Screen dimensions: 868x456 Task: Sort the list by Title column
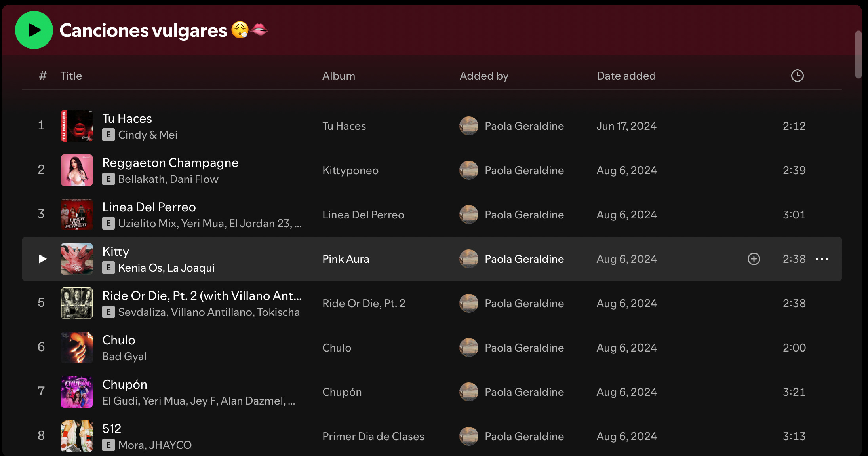(71, 76)
